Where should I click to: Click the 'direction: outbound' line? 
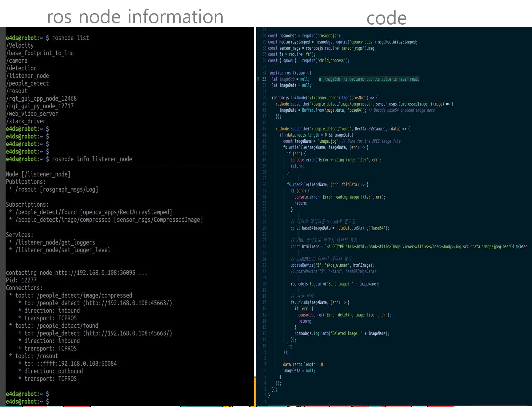[x=54, y=371]
